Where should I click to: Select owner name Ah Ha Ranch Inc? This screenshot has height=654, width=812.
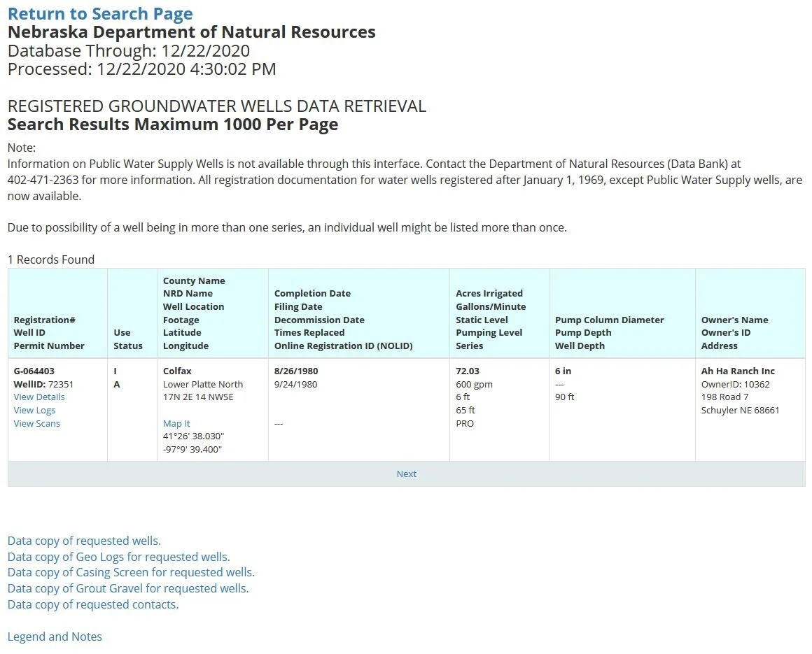738,371
